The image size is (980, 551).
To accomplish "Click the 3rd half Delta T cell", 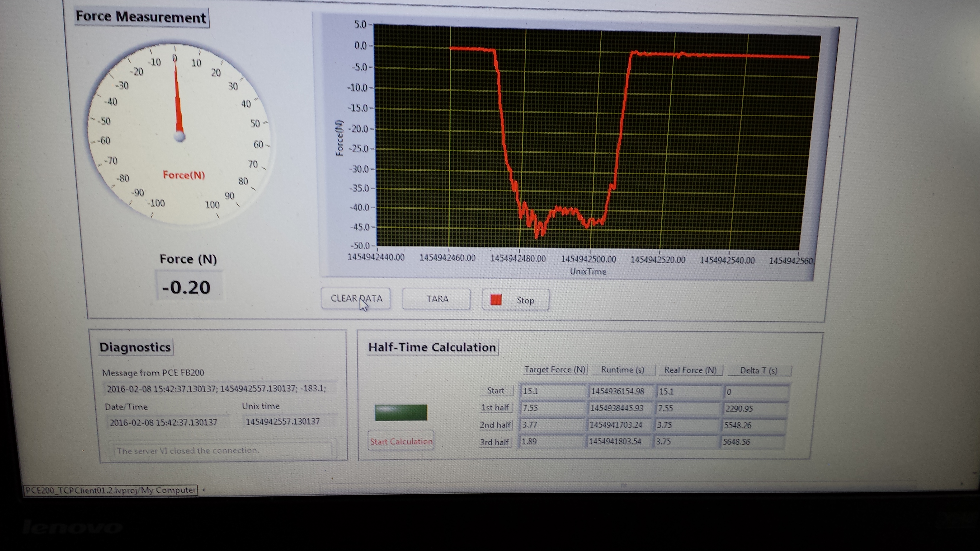I will coord(753,442).
